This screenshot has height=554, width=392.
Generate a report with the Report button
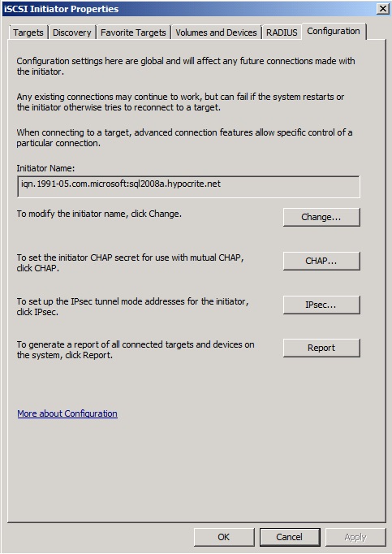click(321, 348)
